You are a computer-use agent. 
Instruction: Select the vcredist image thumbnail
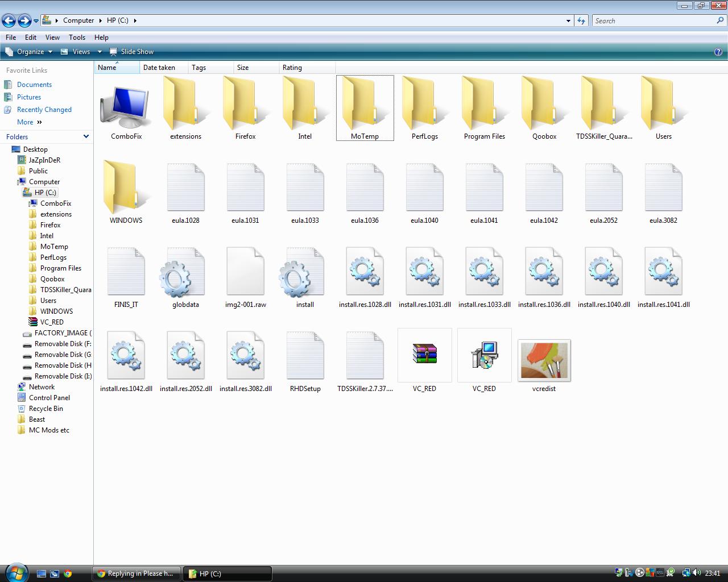click(x=544, y=360)
